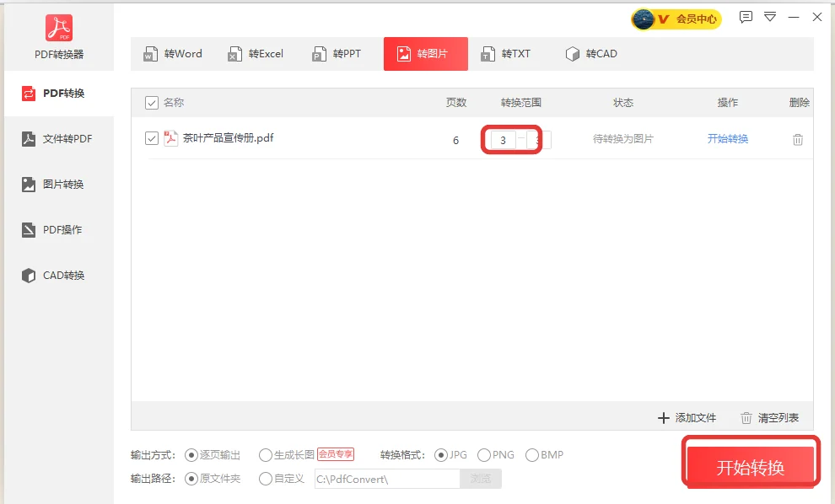Click the page count value 6

455,141
